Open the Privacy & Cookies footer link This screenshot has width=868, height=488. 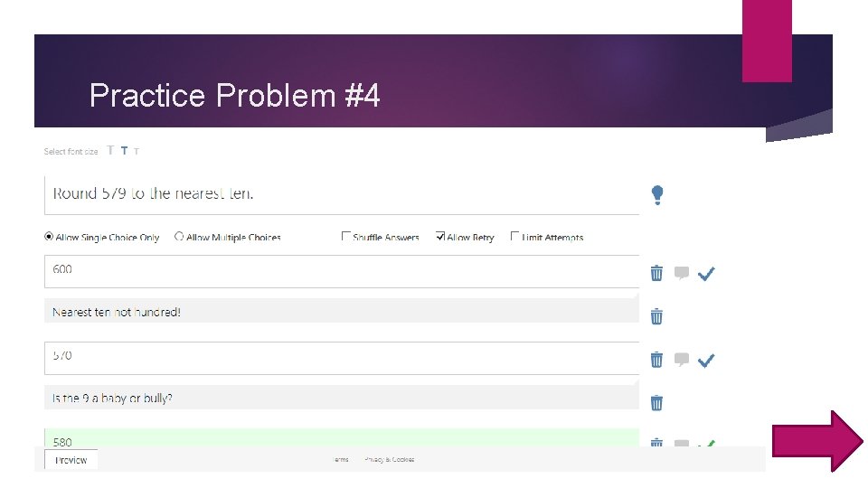click(389, 459)
